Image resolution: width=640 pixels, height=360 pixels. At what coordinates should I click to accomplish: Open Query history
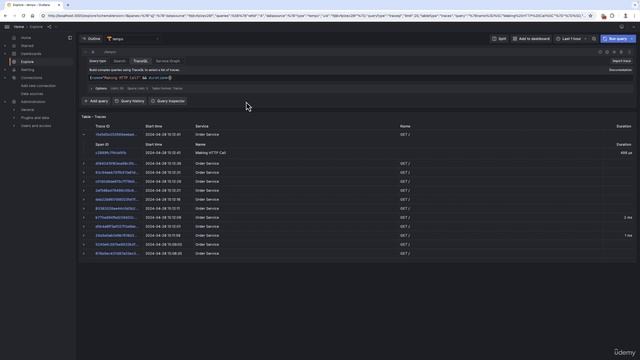tap(129, 101)
